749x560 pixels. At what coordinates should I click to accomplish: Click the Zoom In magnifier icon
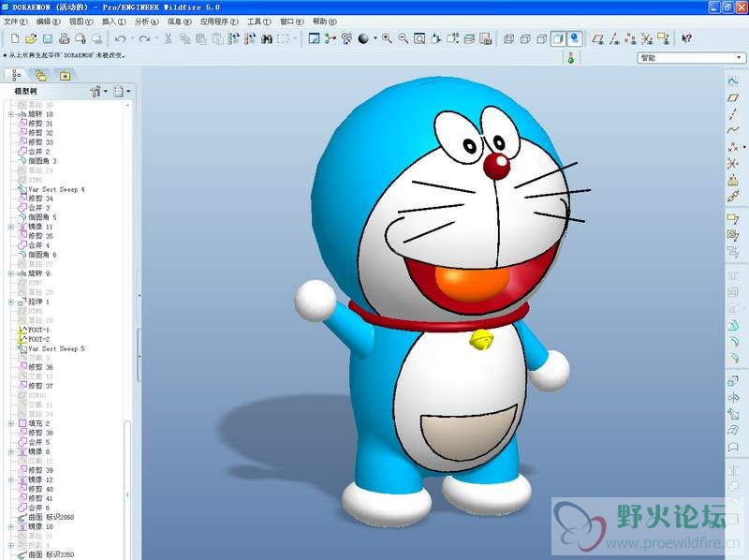[x=387, y=38]
